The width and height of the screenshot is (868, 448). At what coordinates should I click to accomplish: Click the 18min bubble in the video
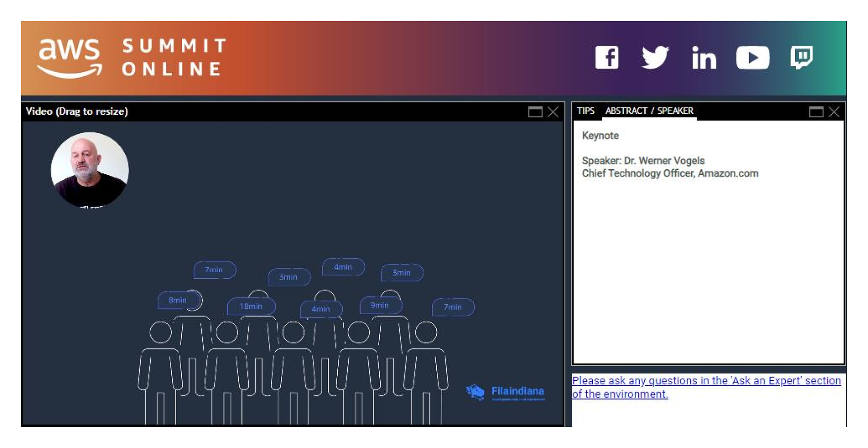(251, 306)
